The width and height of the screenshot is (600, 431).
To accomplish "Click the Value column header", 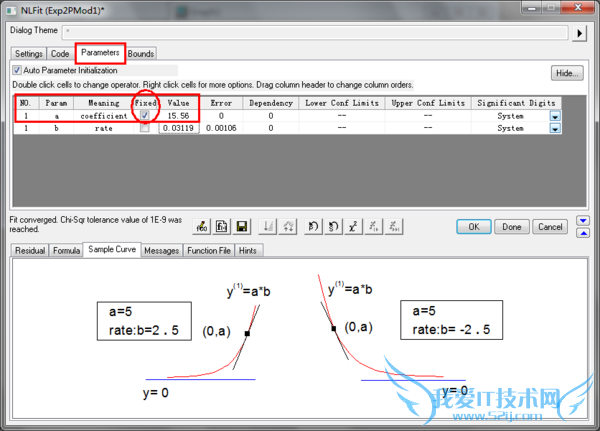I will tap(178, 103).
